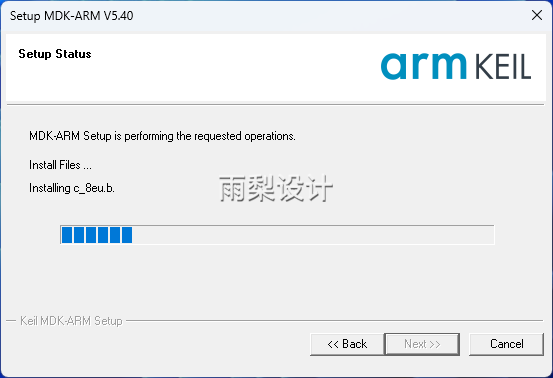Click the separator line right of Keil MDK-ARM Setup
Screen dimensions: 553x378
(334, 321)
